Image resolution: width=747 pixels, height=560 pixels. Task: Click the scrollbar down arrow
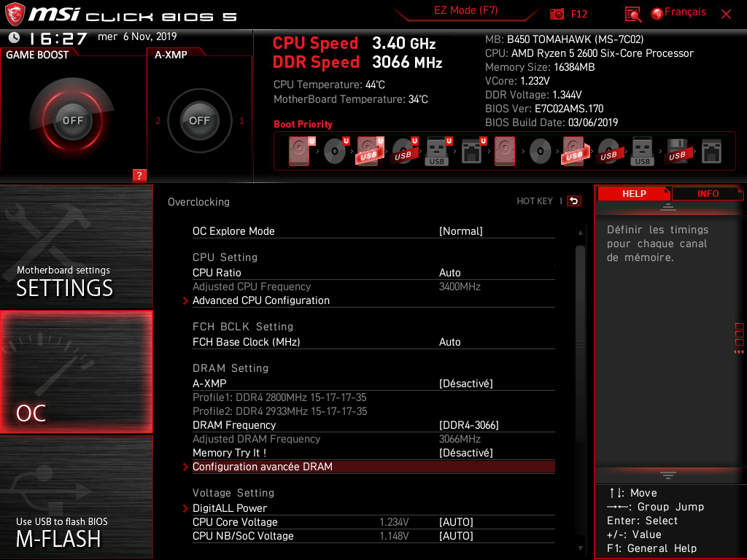(x=580, y=548)
